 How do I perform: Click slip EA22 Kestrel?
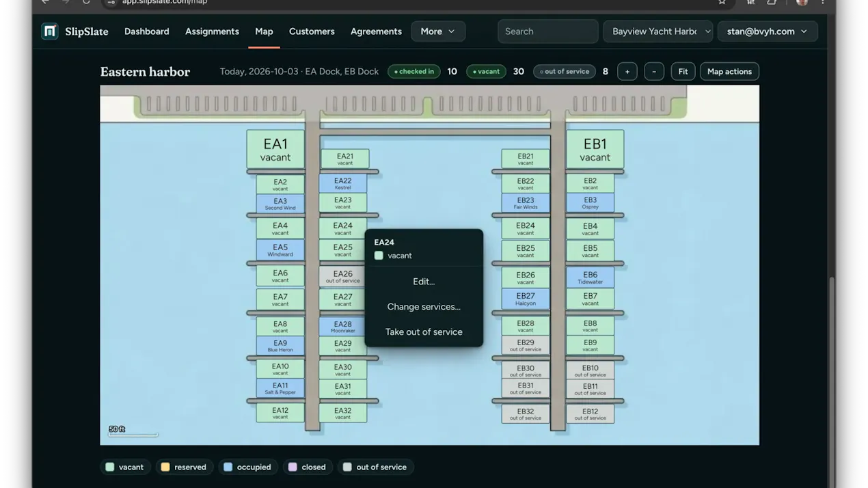(x=343, y=184)
